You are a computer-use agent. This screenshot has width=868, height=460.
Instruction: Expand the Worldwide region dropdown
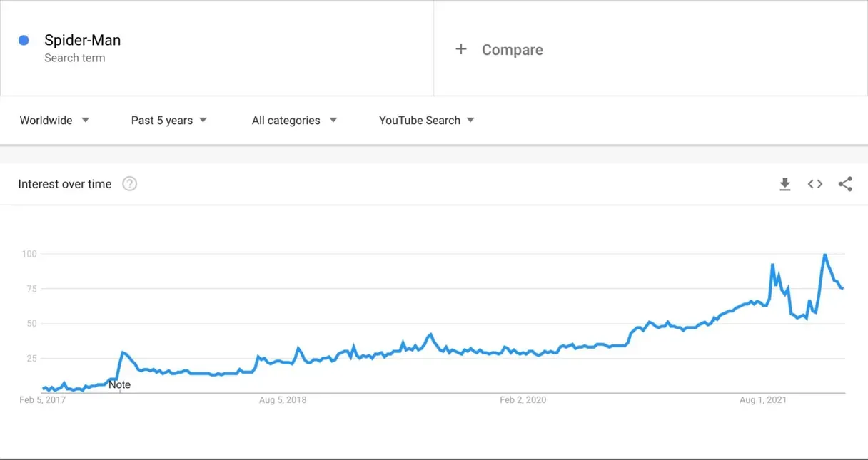click(54, 121)
